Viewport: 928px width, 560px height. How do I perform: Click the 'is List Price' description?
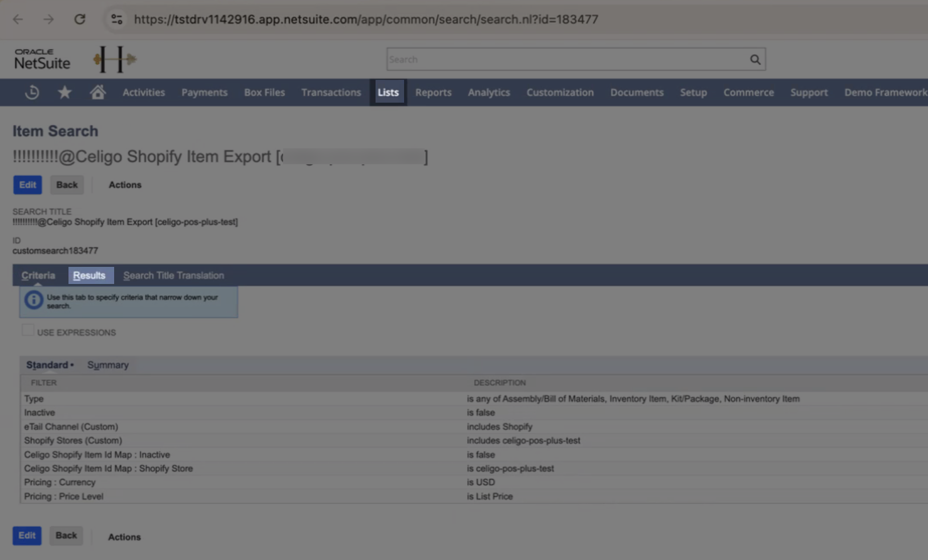coord(490,496)
